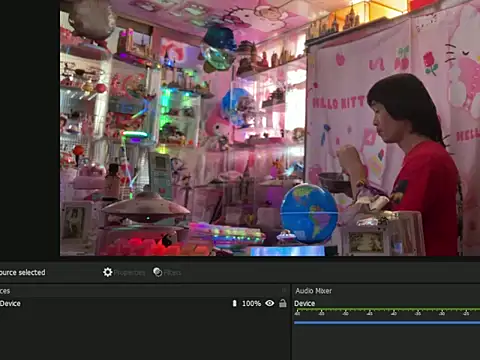The width and height of the screenshot is (480, 360).
Task: Click the Device label in Audio Mixer
Action: [x=304, y=303]
